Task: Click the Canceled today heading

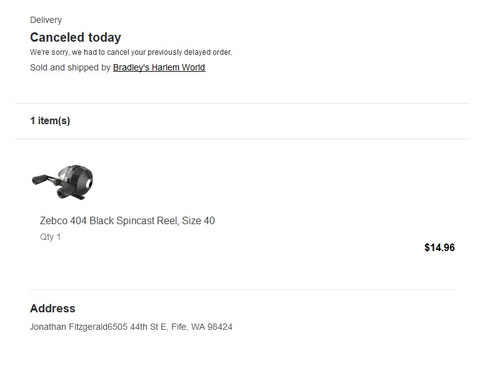Action: (75, 37)
